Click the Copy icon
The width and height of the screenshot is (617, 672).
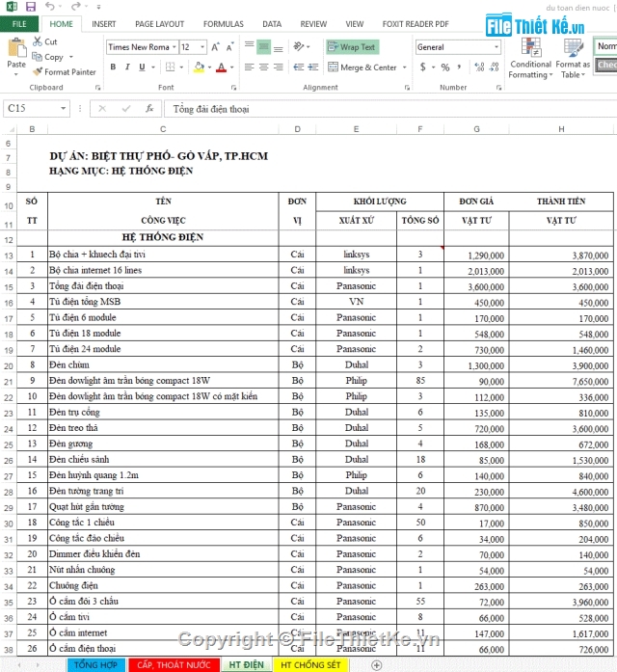[38, 57]
